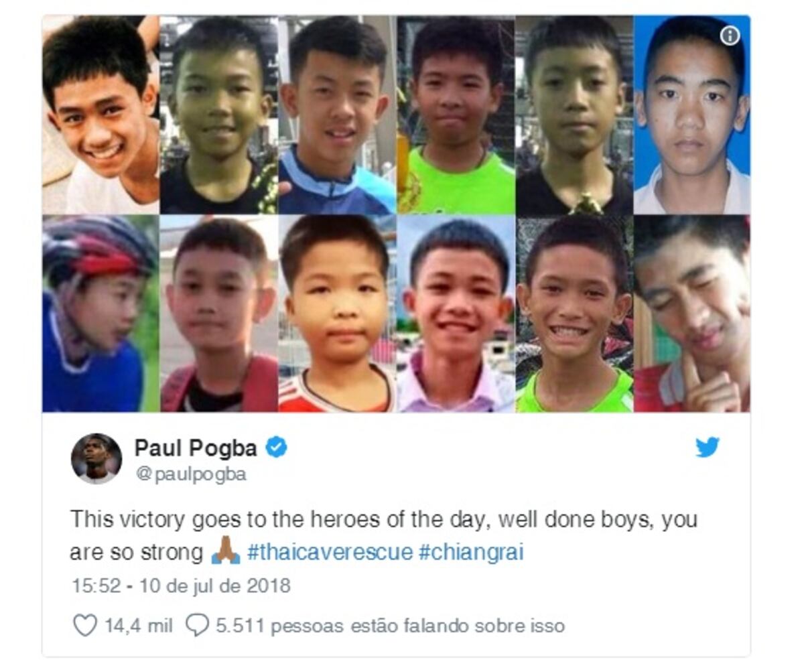Open the photo of boy in lavender collared shirt

click(456, 314)
